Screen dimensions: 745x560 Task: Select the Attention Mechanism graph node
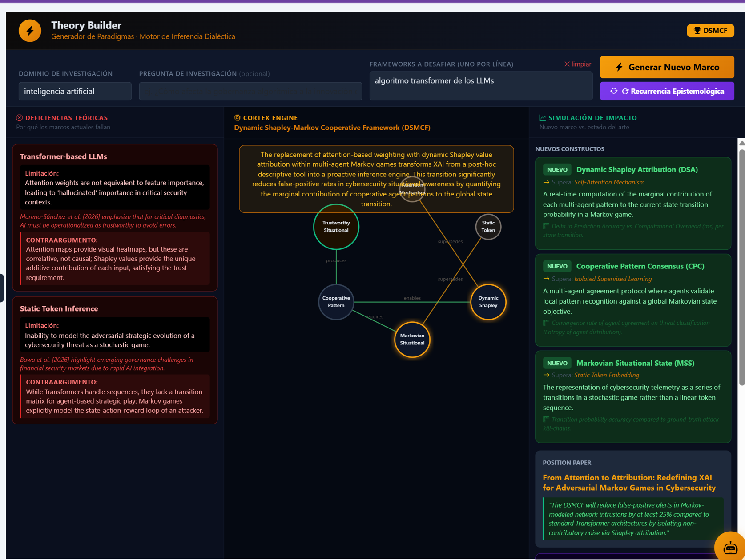(x=412, y=189)
